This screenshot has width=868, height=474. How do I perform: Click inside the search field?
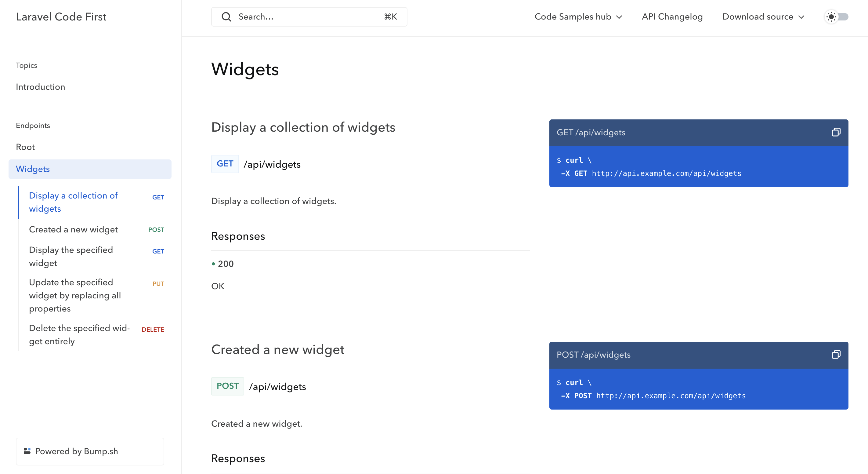point(303,16)
